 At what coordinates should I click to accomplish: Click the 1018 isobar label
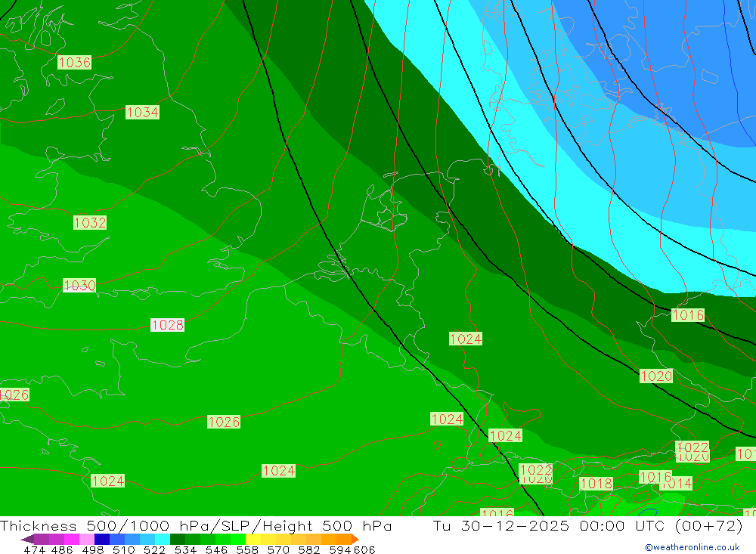[596, 483]
